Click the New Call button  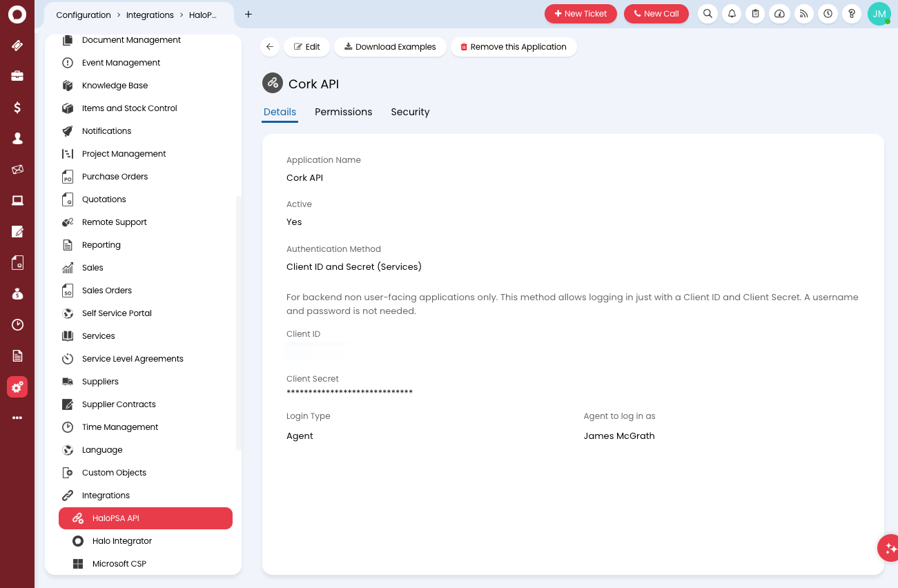(656, 14)
